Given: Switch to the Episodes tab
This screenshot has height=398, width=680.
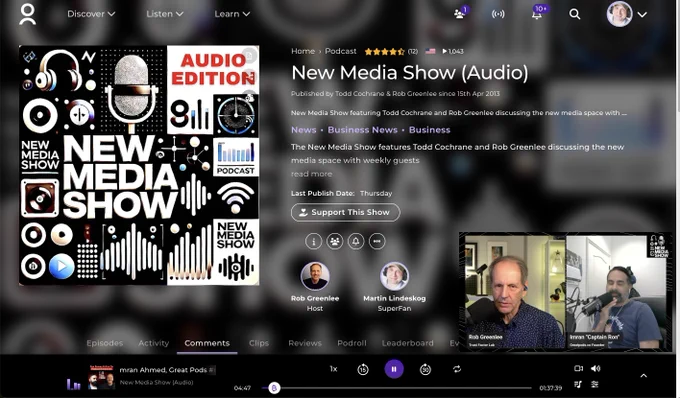Looking at the screenshot, I should point(105,343).
